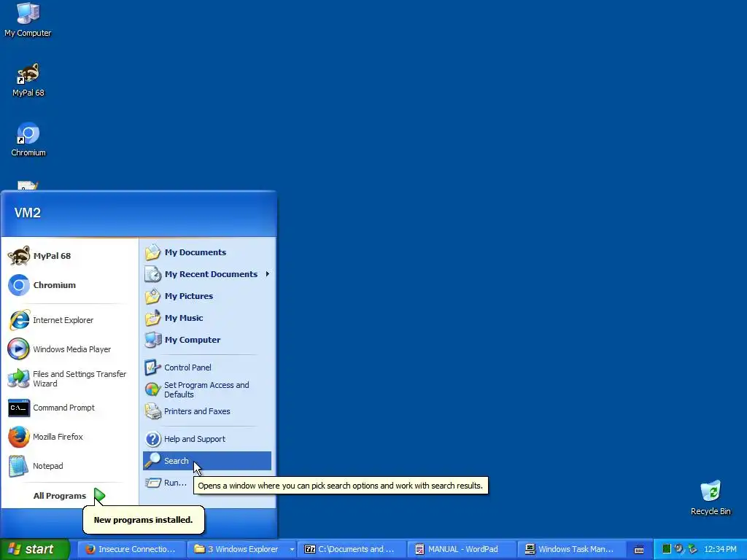Launch Mozilla Firefox from the Start menu
Screen dimensions: 747x560
click(69, 437)
